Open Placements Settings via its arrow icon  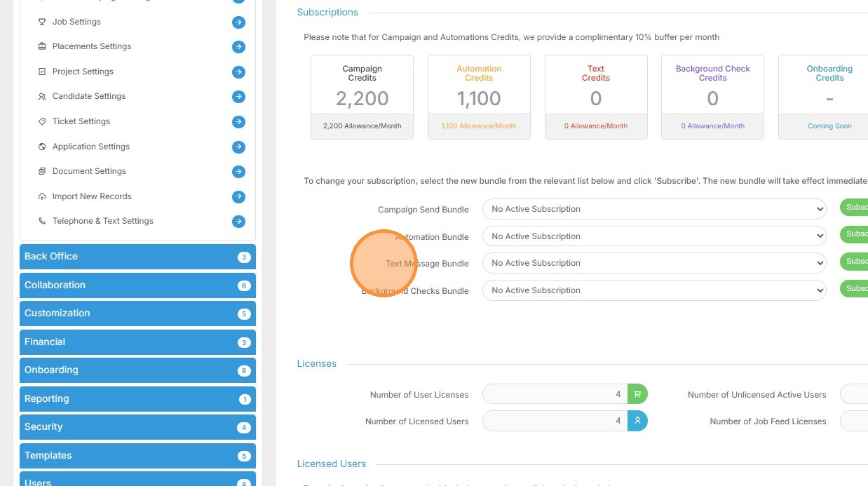coord(239,47)
